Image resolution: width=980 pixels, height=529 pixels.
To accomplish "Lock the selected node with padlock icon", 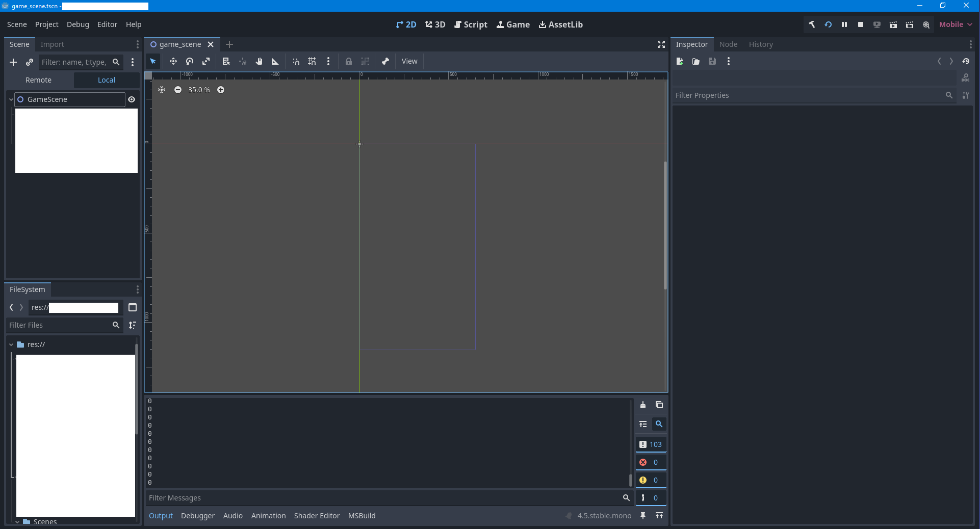I will 349,61.
